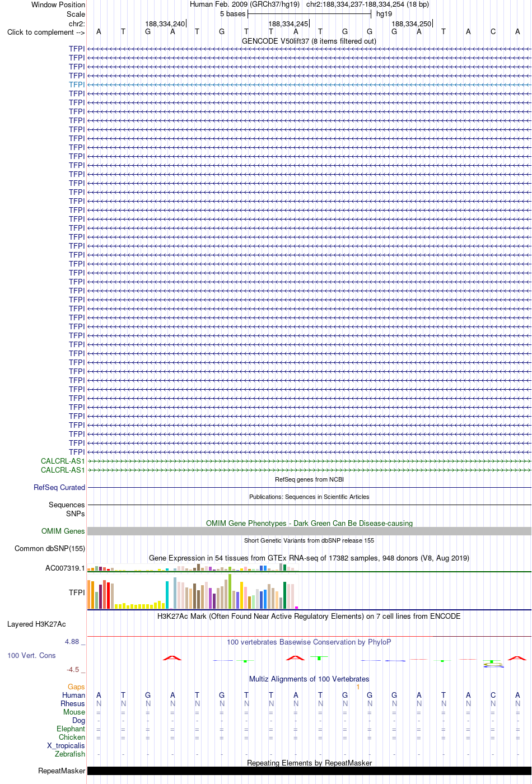
Task: Click the 'AC007319.1' gene label
Action: [x=65, y=568]
